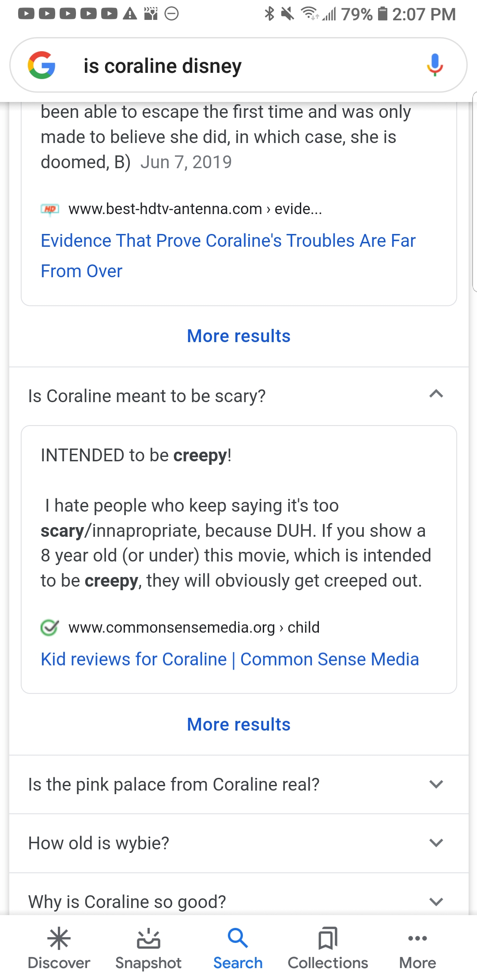The width and height of the screenshot is (477, 980).
Task: Expand the 'How old is wybie?' question
Action: (436, 842)
